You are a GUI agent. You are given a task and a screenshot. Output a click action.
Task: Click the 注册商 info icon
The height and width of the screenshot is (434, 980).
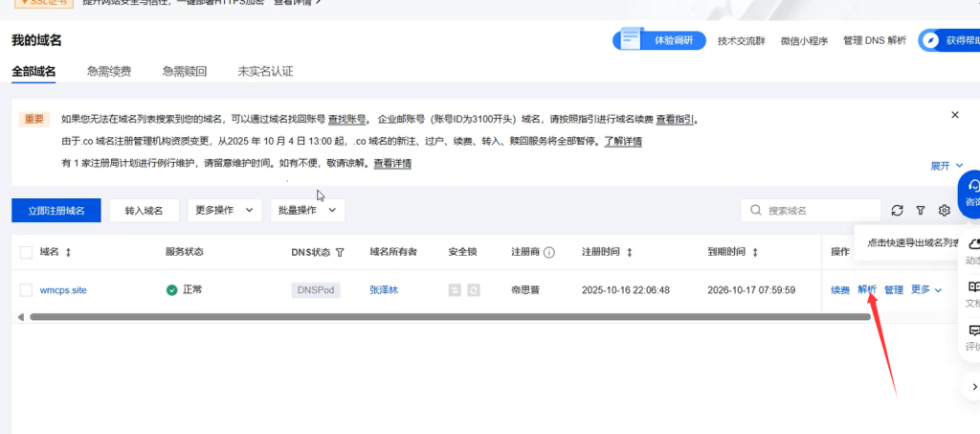click(549, 253)
